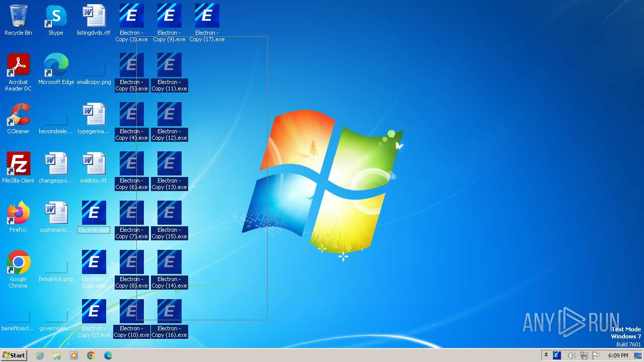Open the 6:09 PM clock
644x362 pixels.
618,355
